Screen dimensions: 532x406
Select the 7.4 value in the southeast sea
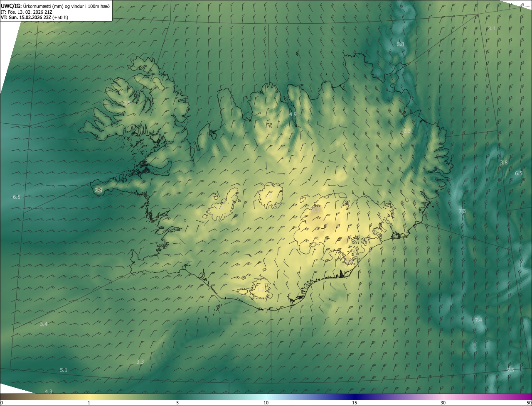478,320
